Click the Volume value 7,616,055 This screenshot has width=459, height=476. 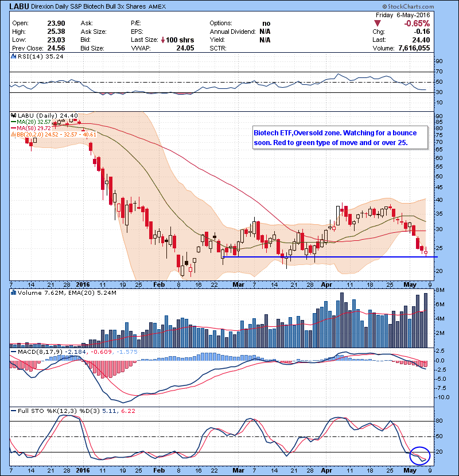pos(414,48)
